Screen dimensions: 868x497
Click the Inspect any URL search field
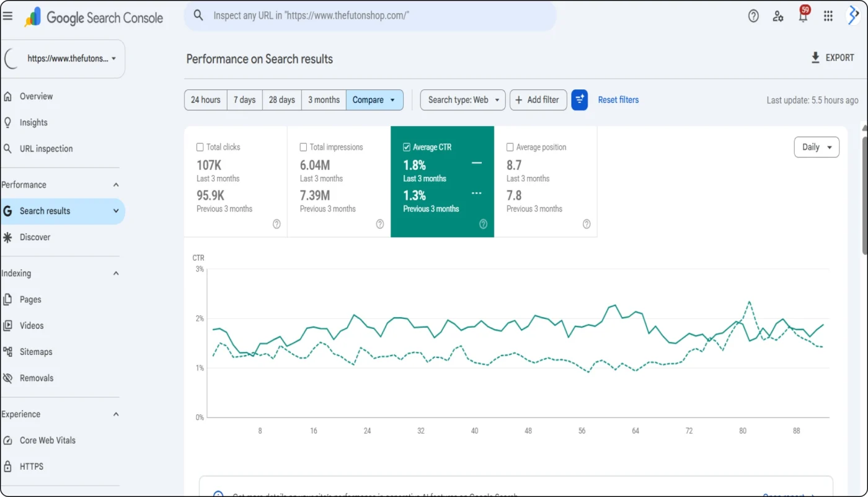point(370,16)
